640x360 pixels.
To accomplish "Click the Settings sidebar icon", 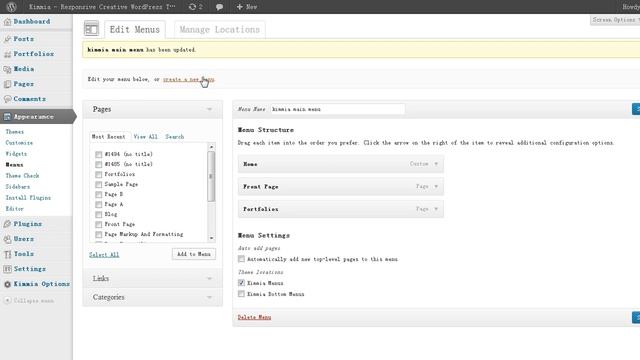I will point(7,269).
